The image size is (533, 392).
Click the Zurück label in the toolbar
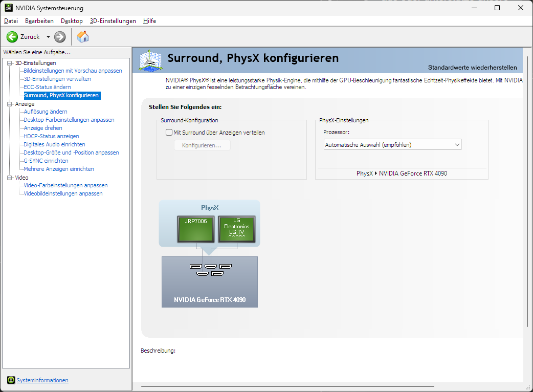click(30, 37)
